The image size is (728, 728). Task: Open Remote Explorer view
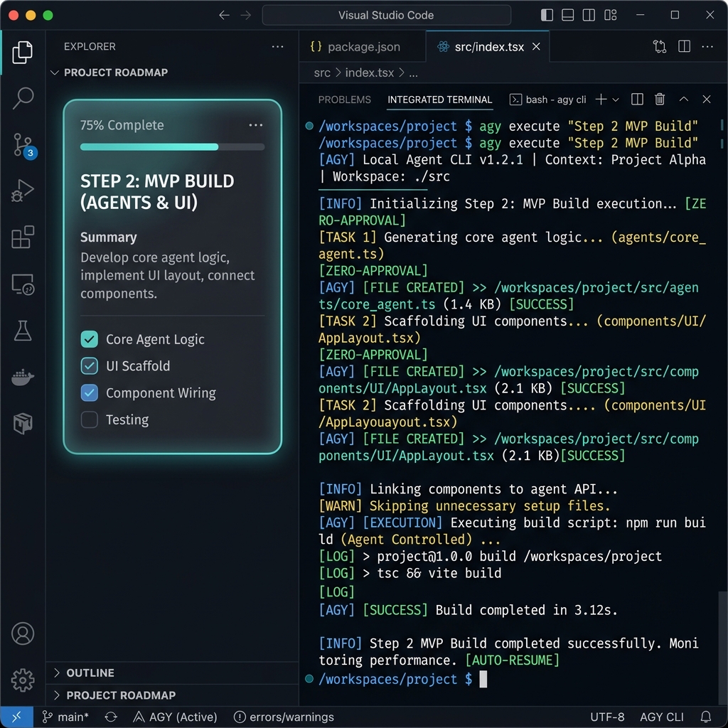[x=22, y=284]
